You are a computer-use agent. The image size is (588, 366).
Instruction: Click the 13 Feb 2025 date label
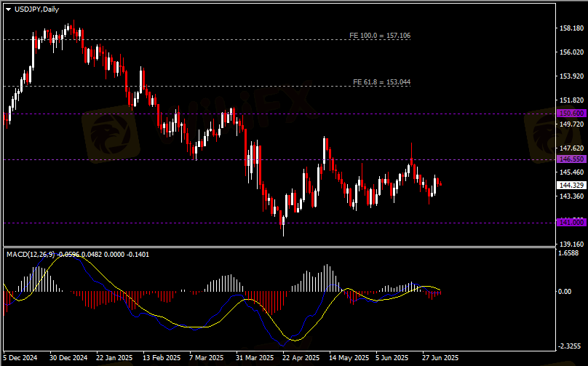click(162, 358)
